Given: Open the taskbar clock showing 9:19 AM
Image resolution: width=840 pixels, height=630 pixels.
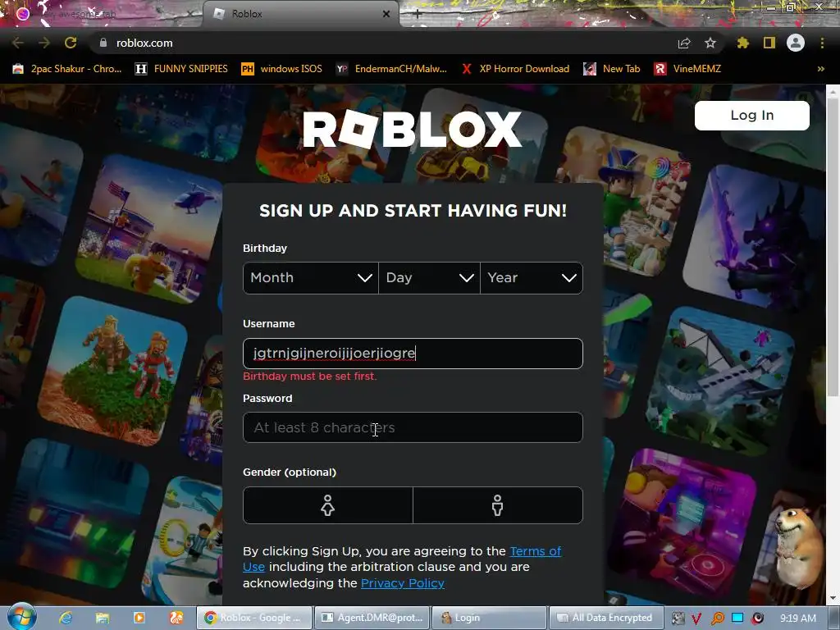Looking at the screenshot, I should [798, 619].
